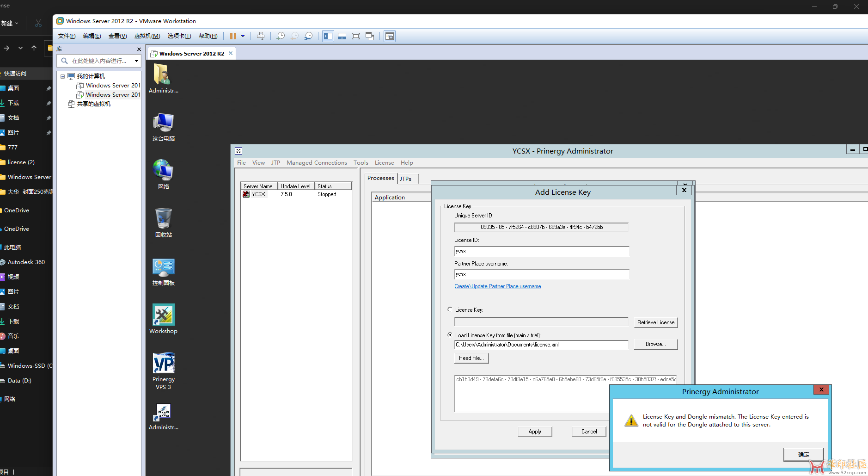Image resolution: width=868 pixels, height=476 pixels.
Task: Launch the Workshop desktop icon
Action: pos(163,319)
